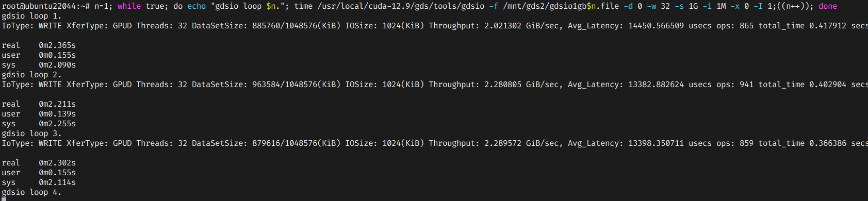Click the 963584/1048576(KiB) DataSetSize value

(296, 85)
